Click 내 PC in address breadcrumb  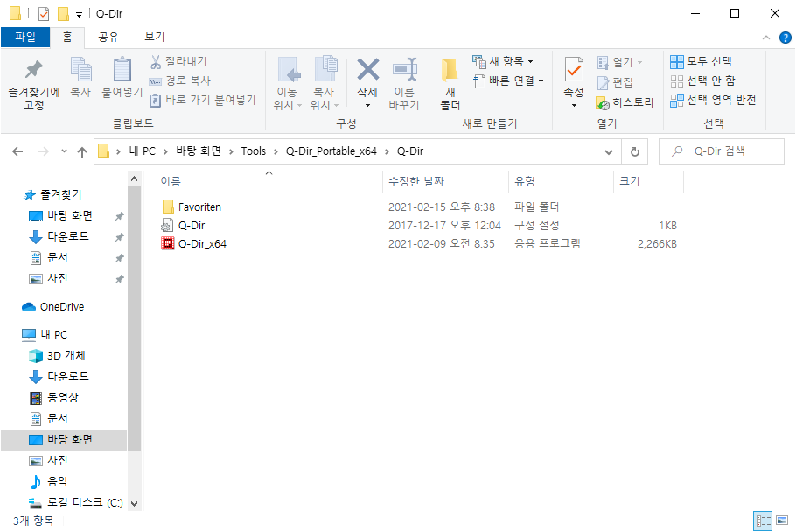[x=142, y=151]
